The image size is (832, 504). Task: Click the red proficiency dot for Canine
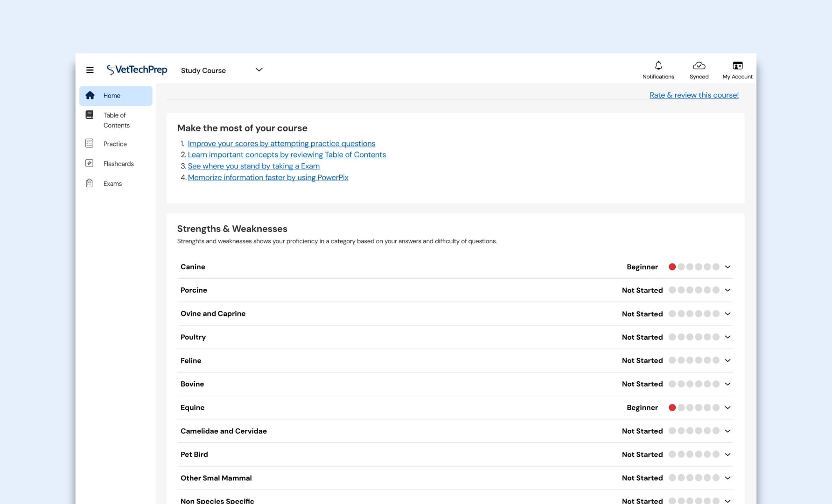(672, 267)
